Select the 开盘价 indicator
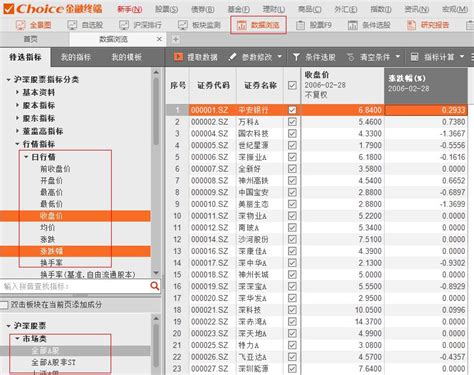The width and height of the screenshot is (474, 375). [x=51, y=180]
